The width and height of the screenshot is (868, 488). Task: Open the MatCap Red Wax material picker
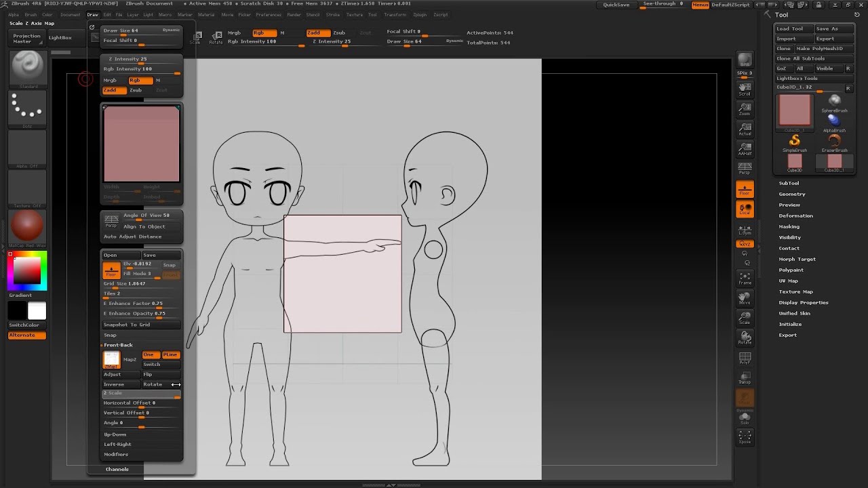click(28, 228)
